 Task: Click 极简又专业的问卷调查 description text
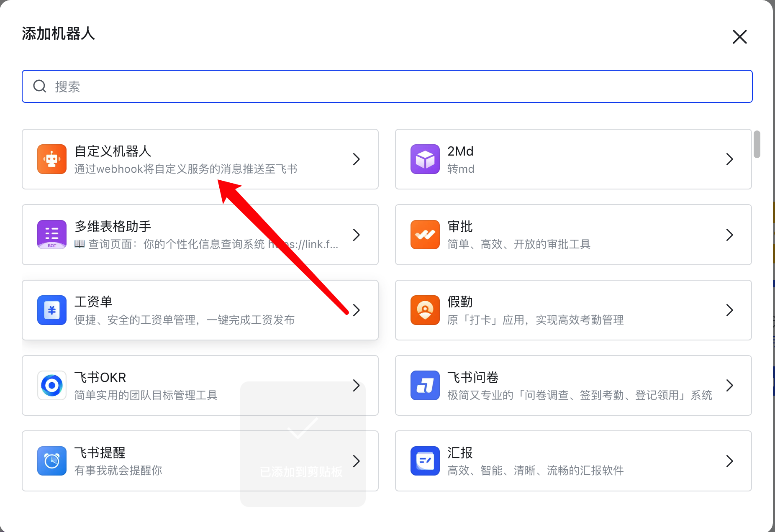[x=580, y=395]
